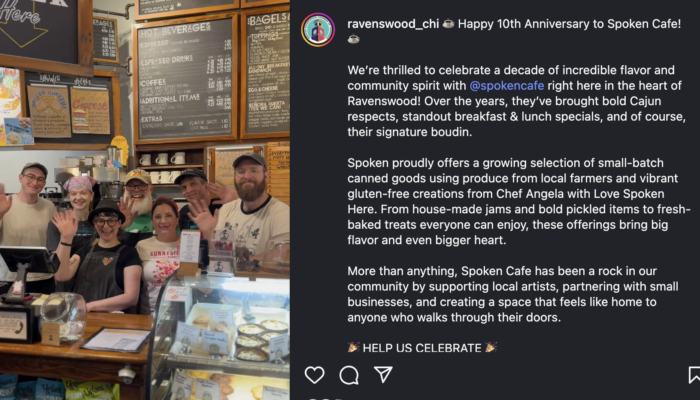Save the post with the bookmark icon
The width and height of the screenshot is (700, 400).
[694, 375]
